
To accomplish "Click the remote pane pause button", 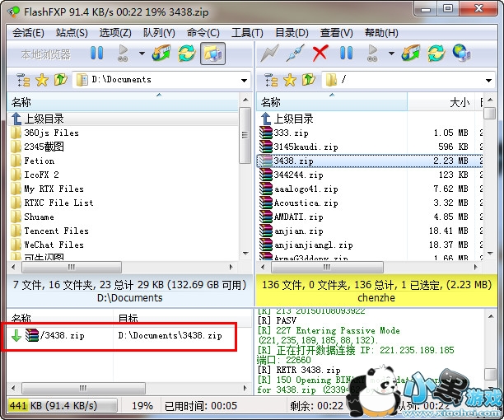I will click(x=346, y=54).
